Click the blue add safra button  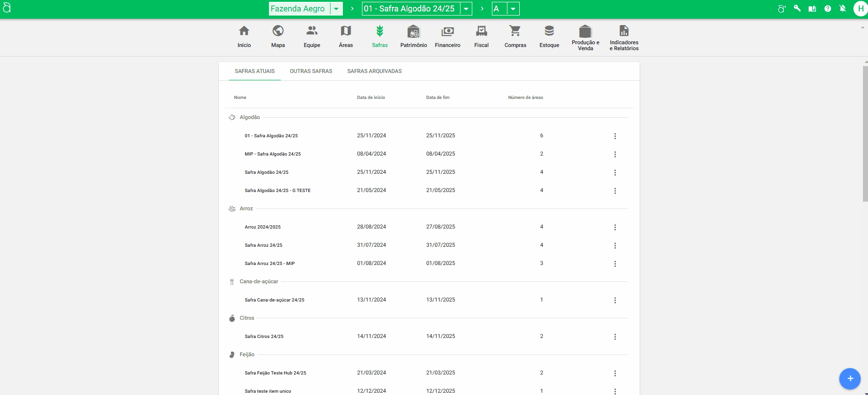click(850, 379)
